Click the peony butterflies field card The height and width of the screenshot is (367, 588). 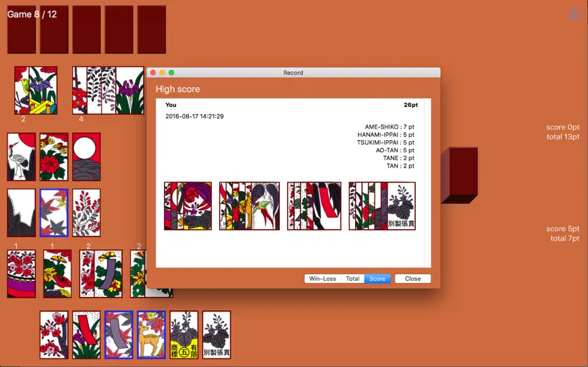pyautogui.click(x=54, y=157)
